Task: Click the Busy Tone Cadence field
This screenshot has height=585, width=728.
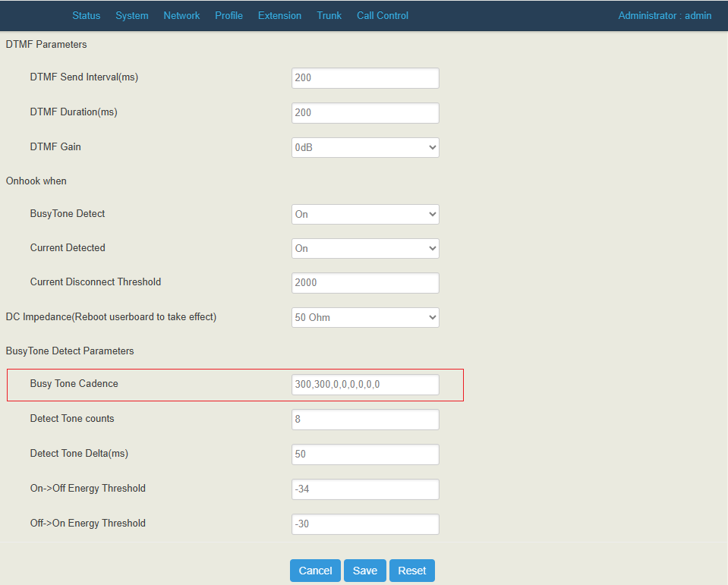Action: coord(365,384)
